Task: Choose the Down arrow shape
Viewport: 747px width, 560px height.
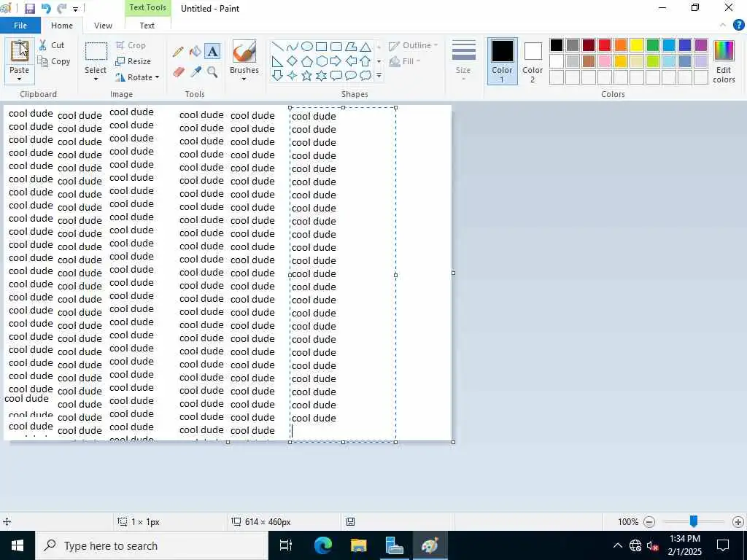Action: pyautogui.click(x=277, y=76)
